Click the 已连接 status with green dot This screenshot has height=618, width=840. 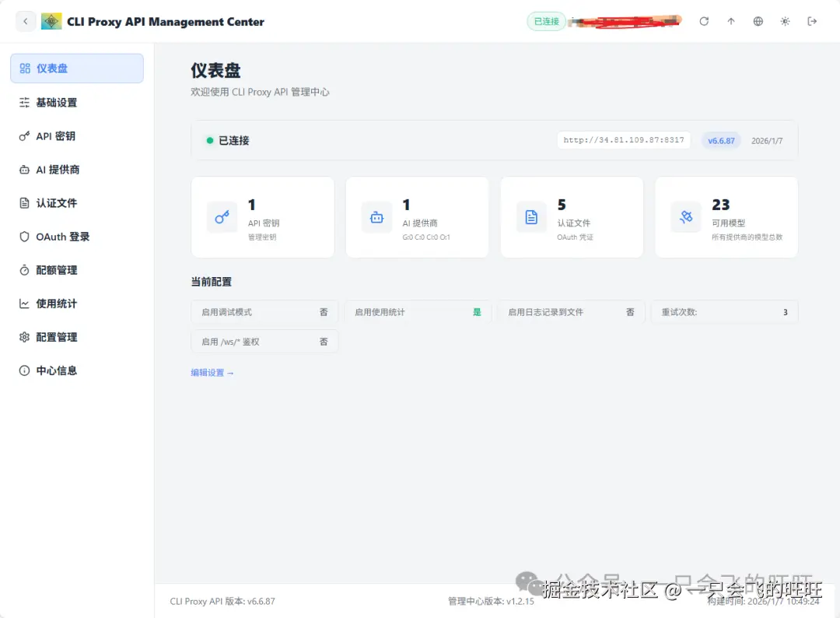point(228,140)
